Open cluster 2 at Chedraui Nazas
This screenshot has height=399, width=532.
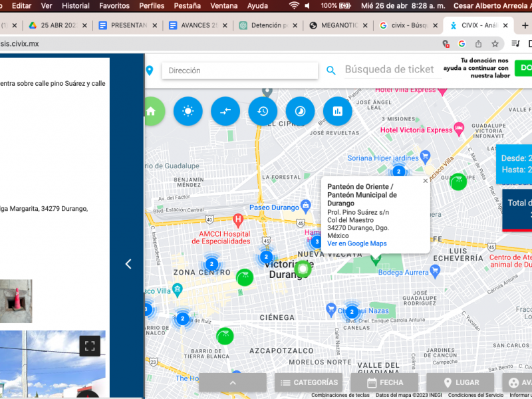point(352,311)
